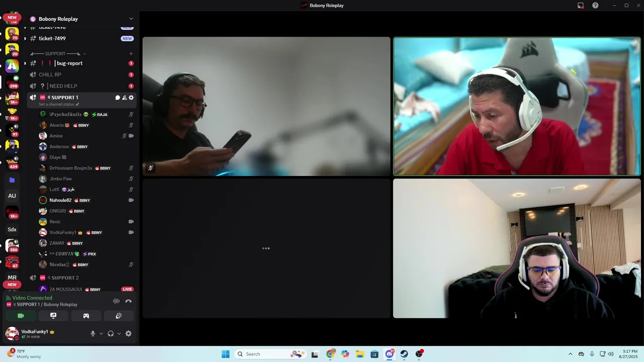Open the MR server in server list
This screenshot has height=362, width=644.
click(x=12, y=278)
